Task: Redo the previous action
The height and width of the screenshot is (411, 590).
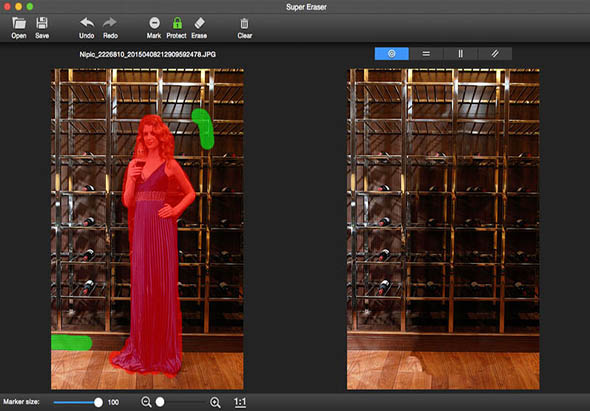Action: click(x=110, y=28)
